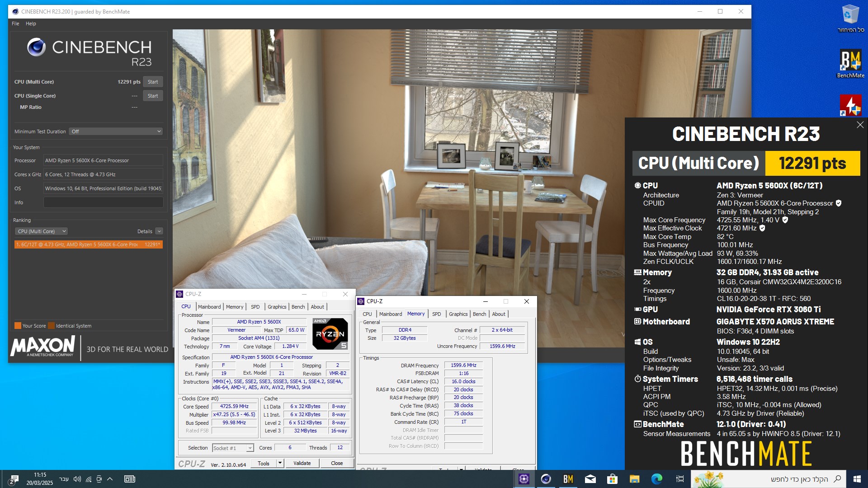Click the volume speaker tray icon
Image resolution: width=868 pixels, height=488 pixels.
coord(77,479)
